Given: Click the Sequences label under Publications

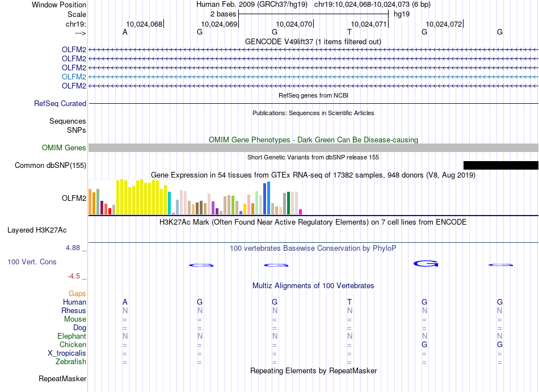Looking at the screenshot, I should click(68, 121).
